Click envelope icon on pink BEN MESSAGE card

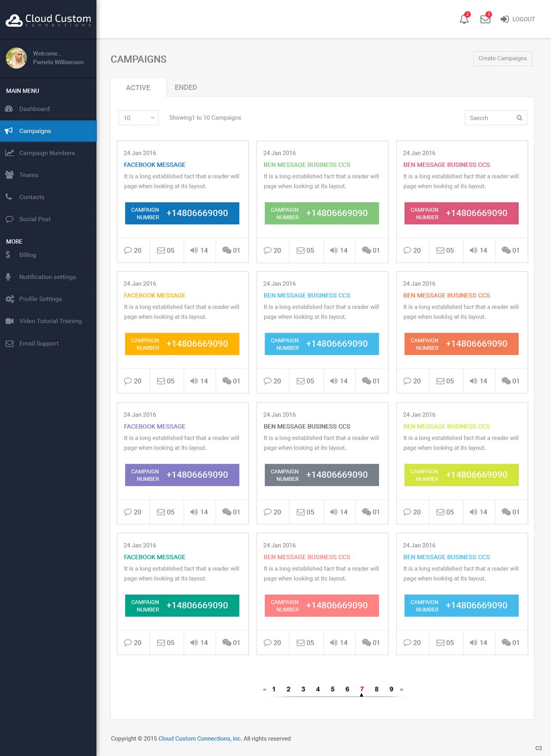pyautogui.click(x=440, y=250)
